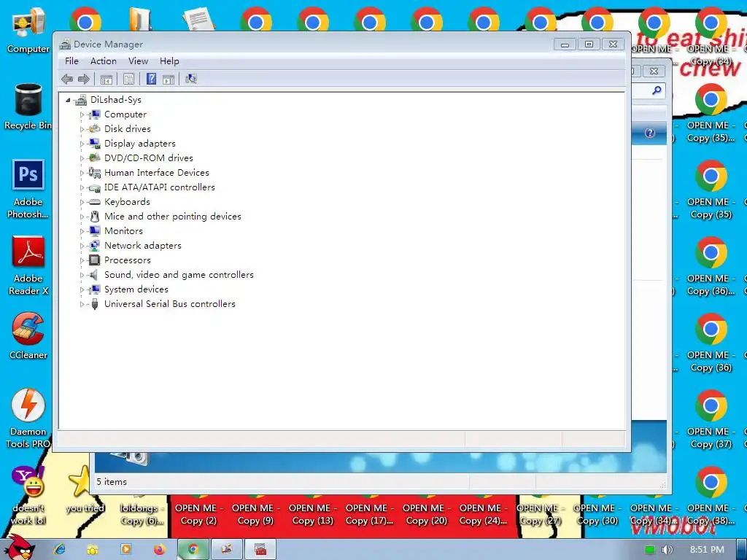
Task: Select 'OPEN ME - Copy (2)' Chrome shortcut
Action: pos(198,514)
